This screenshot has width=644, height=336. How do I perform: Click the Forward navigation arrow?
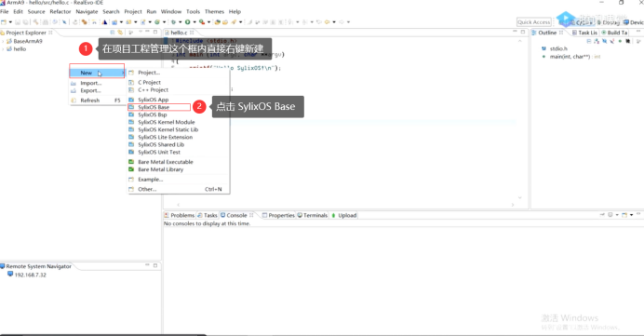coord(342,22)
